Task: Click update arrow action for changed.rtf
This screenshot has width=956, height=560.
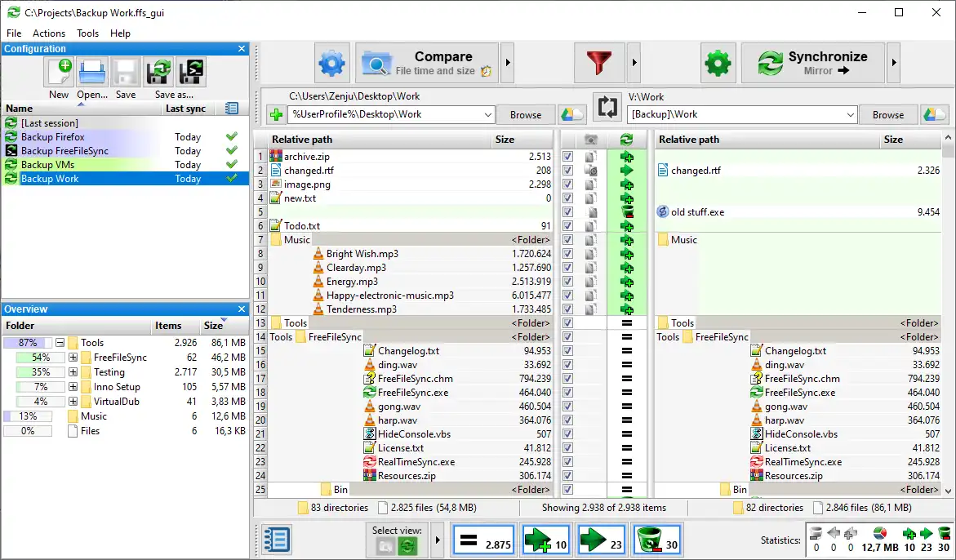Action: pyautogui.click(x=627, y=171)
